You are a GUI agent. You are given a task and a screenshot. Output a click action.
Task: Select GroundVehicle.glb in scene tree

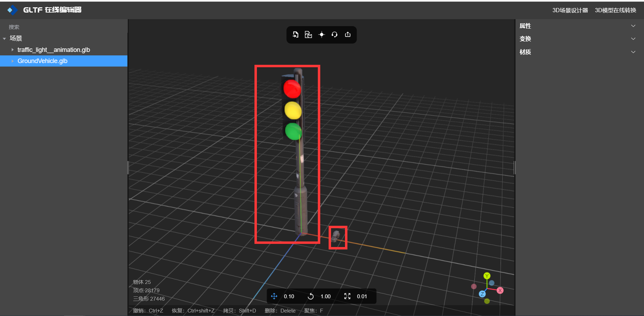click(42, 61)
